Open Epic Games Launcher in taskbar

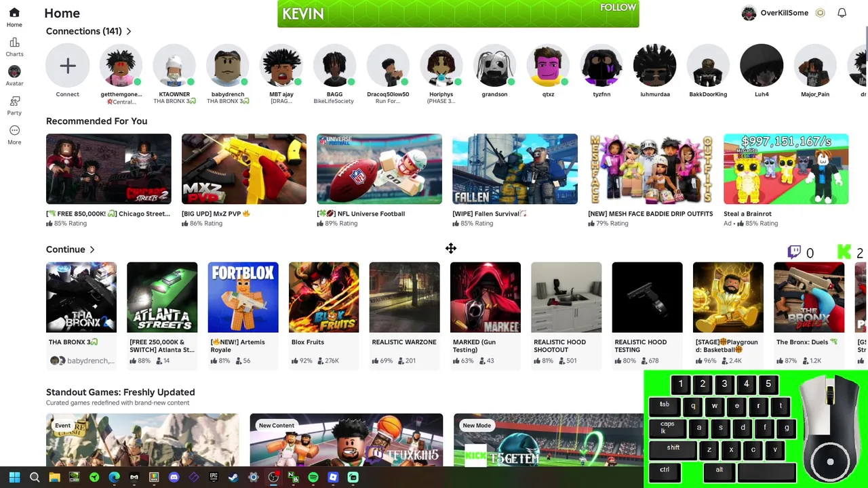pos(214,477)
